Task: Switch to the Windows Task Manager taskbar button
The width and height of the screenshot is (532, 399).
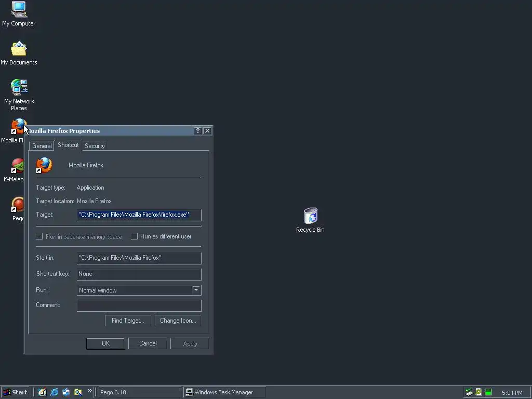Action: click(x=224, y=392)
